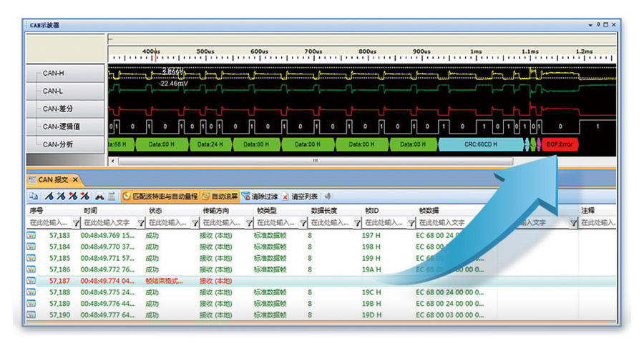Screen dimensions: 644x343
Task: Select the red EOF:Error segment
Action: tap(561, 144)
